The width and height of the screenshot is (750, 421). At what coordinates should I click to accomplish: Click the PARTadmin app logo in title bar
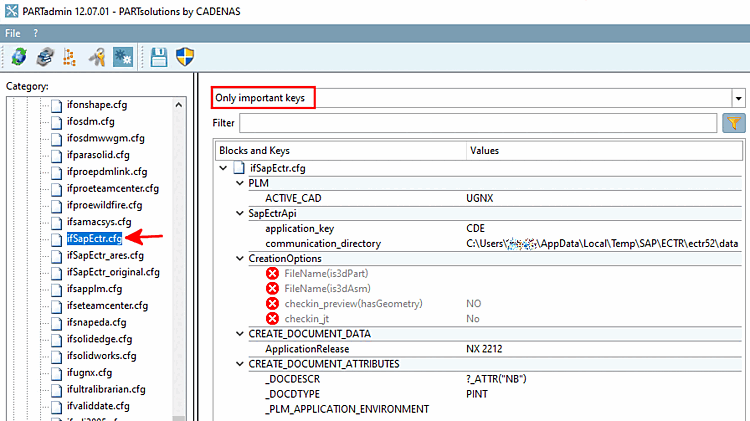coord(11,11)
